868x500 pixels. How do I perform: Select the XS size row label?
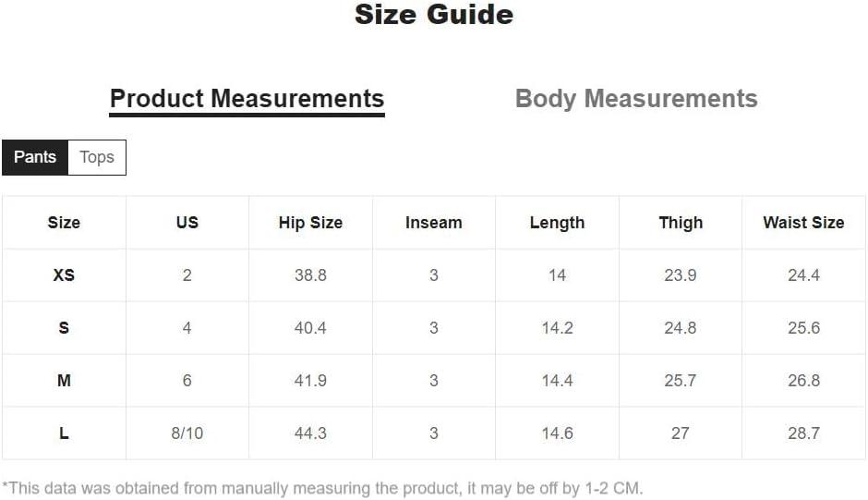pos(64,275)
